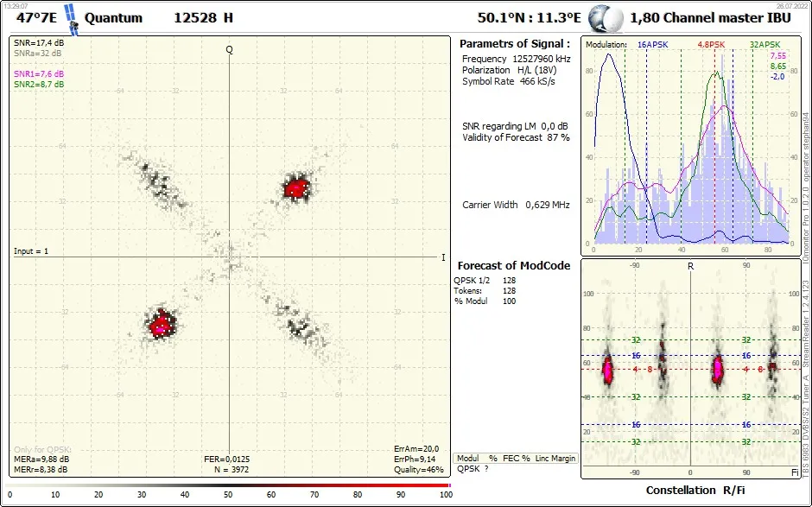The height and width of the screenshot is (507, 812).
Task: Click the blue satellite icon near Quantum
Action: [x=71, y=20]
